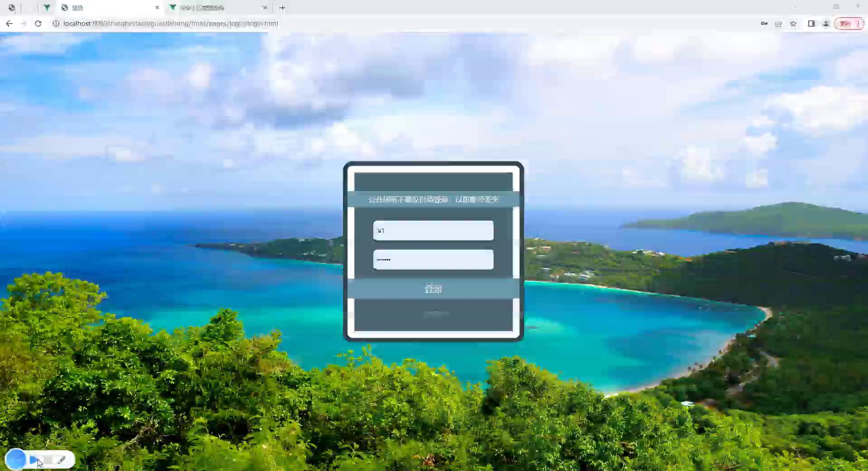Close the active login tab
868x471 pixels.
coord(157,8)
